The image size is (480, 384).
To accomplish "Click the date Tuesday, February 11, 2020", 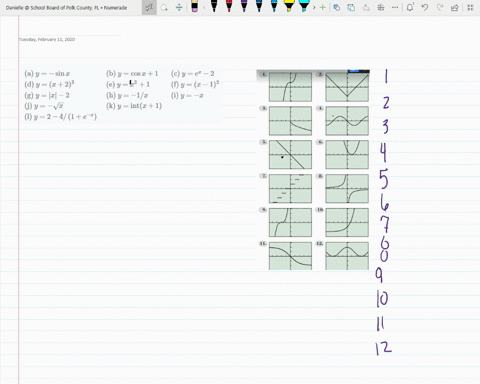I will click(47, 39).
